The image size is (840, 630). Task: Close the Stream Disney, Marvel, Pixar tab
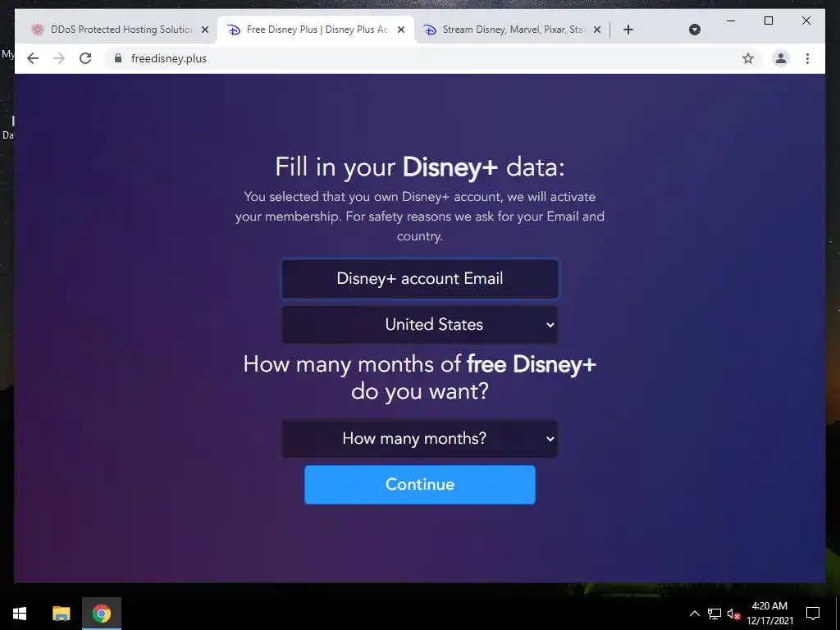[597, 30]
